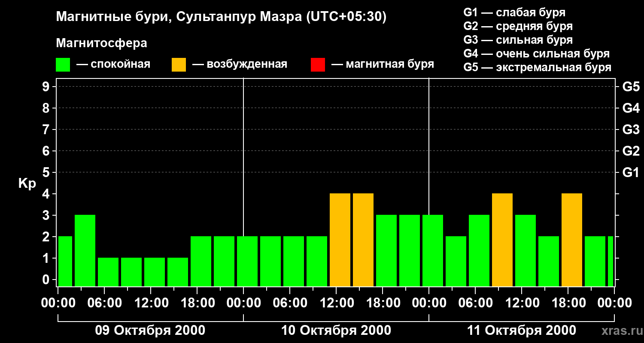Click the '— возбужденная' legend label
This screenshot has height=343, width=644.
point(240,65)
